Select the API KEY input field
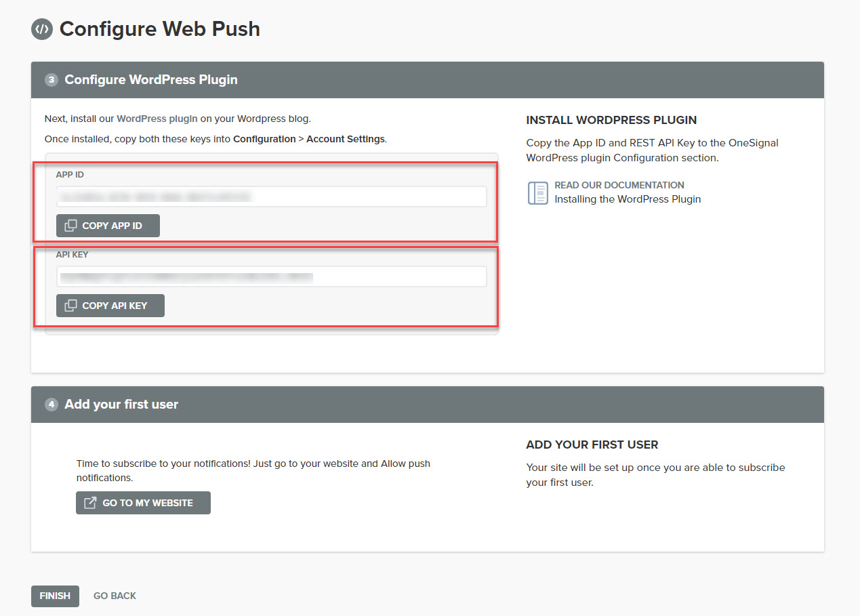860x616 pixels. tap(271, 276)
